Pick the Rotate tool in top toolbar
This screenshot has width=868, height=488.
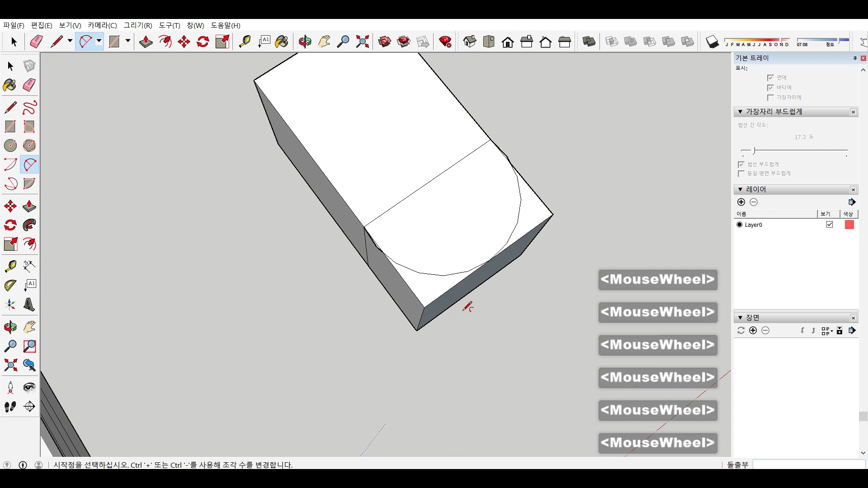pos(203,42)
